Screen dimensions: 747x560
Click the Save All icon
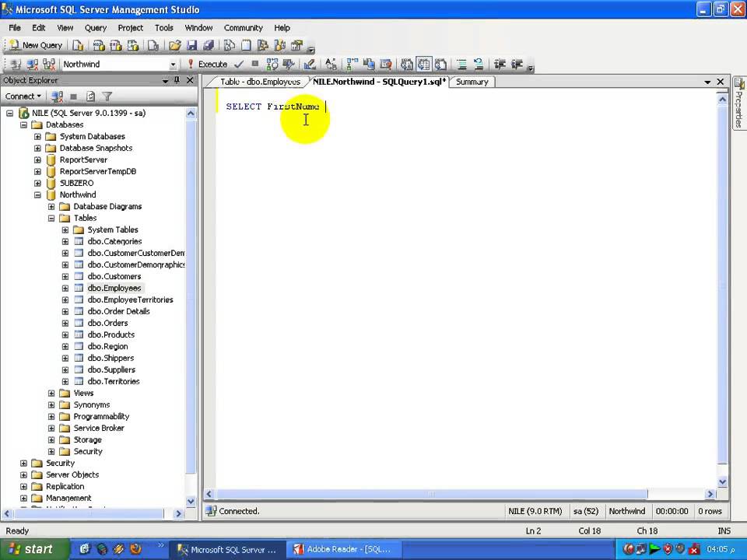pyautogui.click(x=209, y=45)
